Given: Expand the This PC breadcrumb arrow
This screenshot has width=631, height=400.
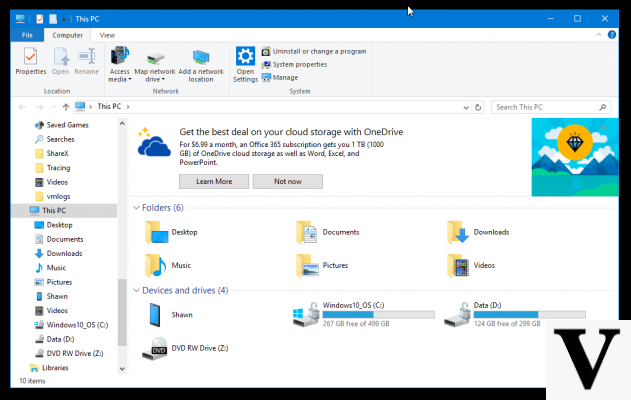Looking at the screenshot, I should (128, 107).
